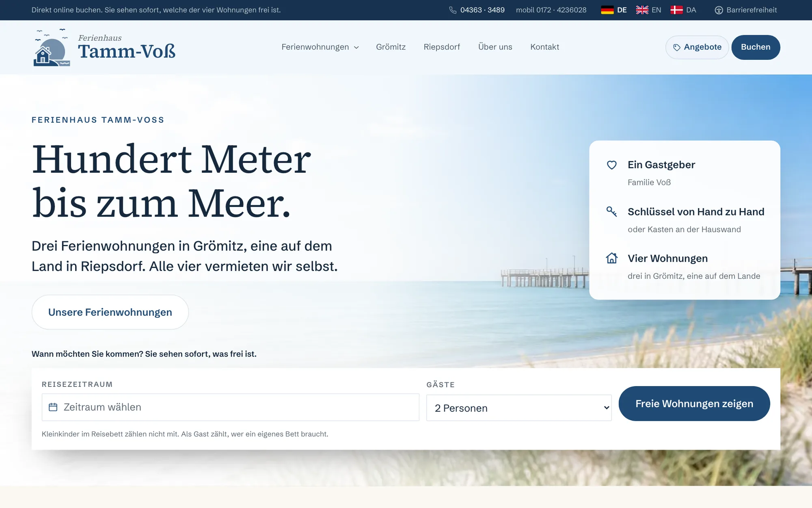812x508 pixels.
Task: Click the house icon next to Vier Wohnungen
Action: (611, 258)
